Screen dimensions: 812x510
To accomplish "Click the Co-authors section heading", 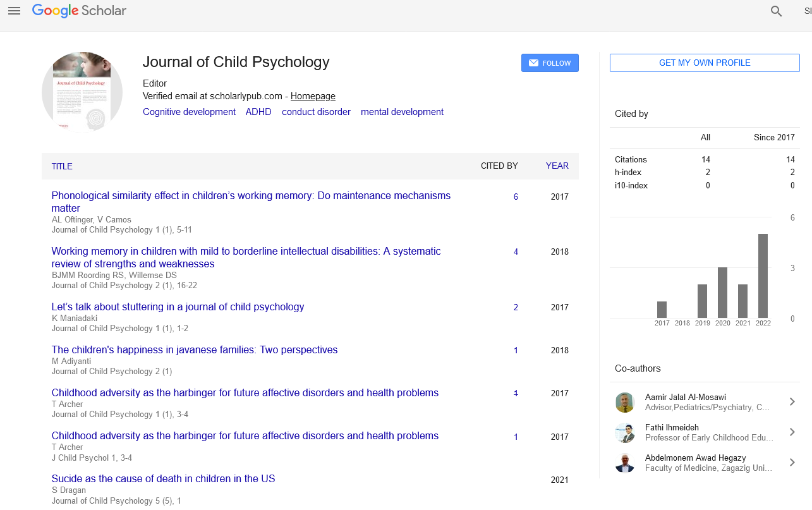I will (x=638, y=368).
